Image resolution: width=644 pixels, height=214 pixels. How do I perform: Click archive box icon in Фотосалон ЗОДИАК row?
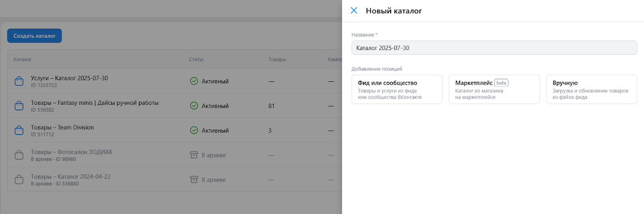[x=194, y=155]
